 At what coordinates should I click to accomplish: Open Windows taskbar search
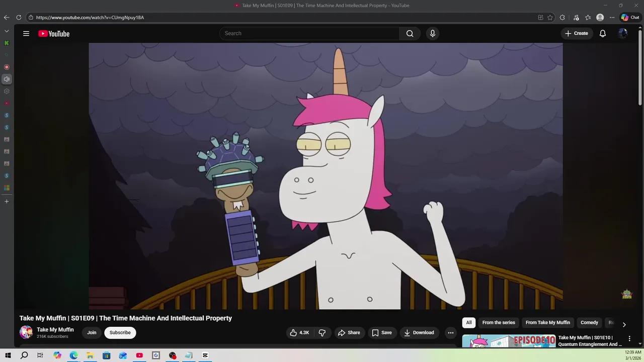tap(24, 355)
